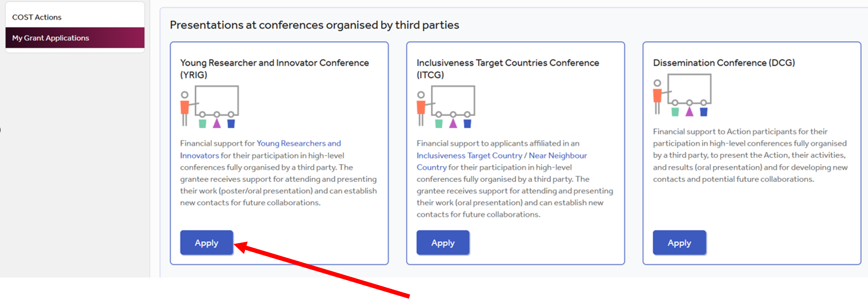Screen dimensions: 868x302
Task: Open the Inclusiveness Target Country link
Action: 469,155
